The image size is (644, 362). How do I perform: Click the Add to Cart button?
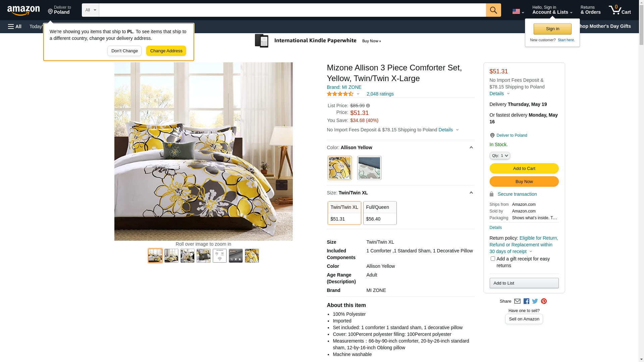point(524,169)
